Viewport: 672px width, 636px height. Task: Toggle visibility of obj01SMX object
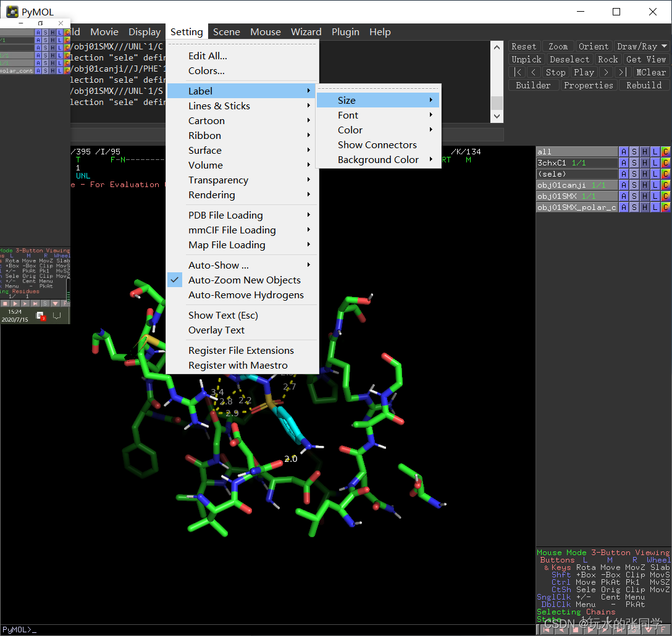[x=577, y=196]
